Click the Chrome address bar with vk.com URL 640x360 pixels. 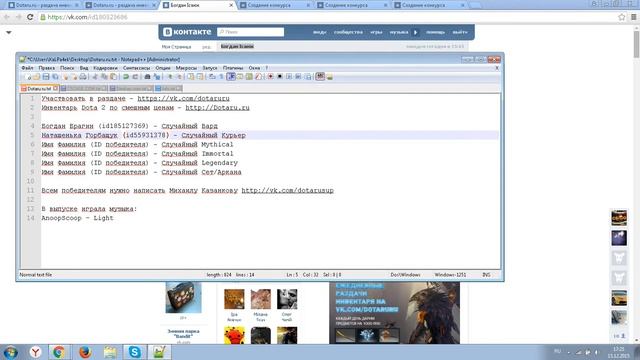[327, 17]
